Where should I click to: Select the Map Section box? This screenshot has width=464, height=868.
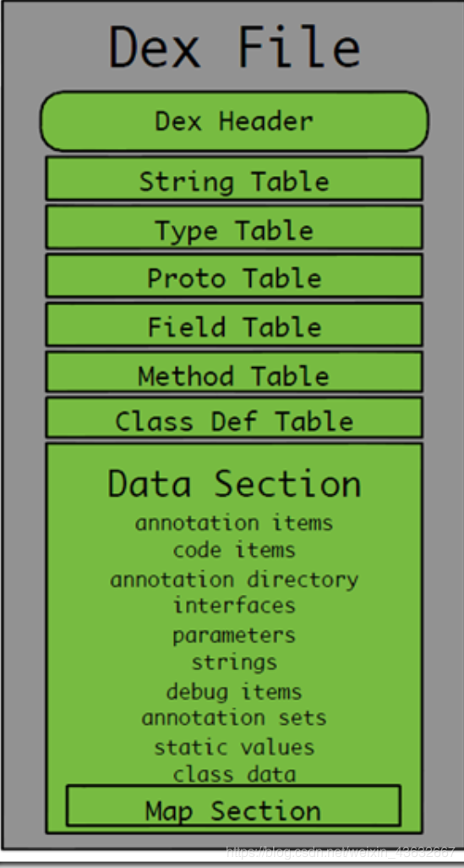(x=233, y=805)
